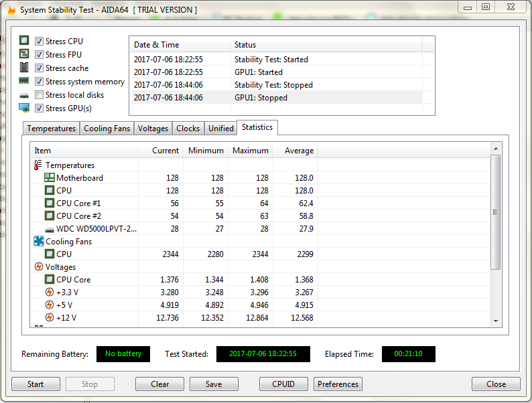Click the statistics list scrollbar thumb
Image resolution: width=532 pixels, height=403 pixels.
coord(496,212)
